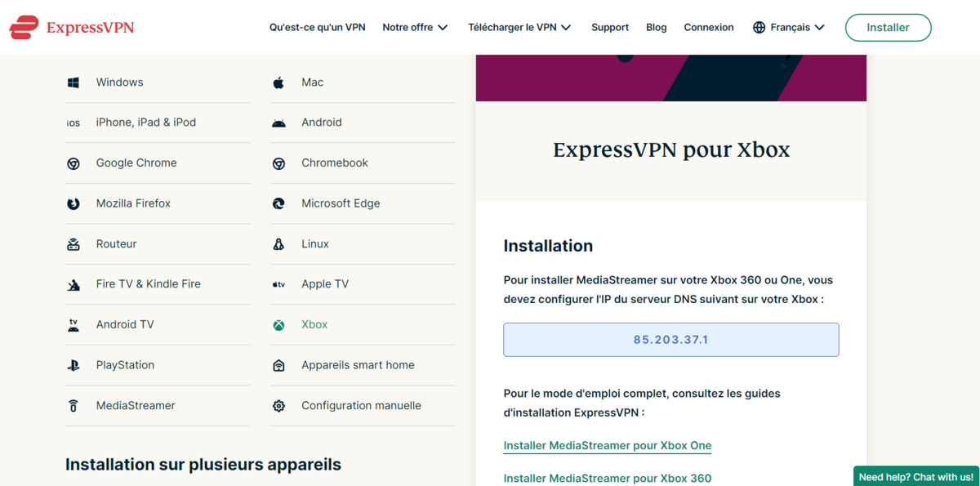Select the Configuration manuelle label

click(x=361, y=406)
